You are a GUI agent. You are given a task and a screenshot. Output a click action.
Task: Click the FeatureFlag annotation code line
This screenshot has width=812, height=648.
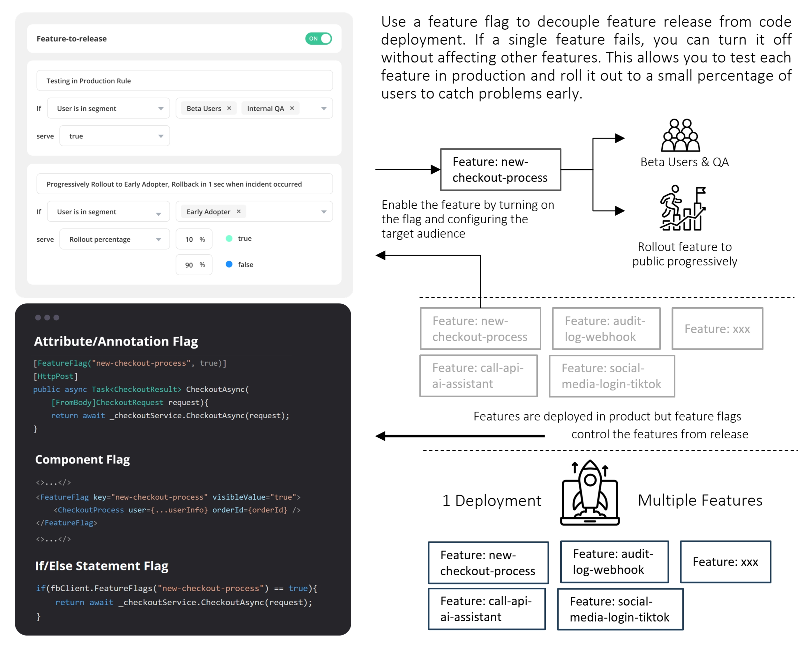pos(130,363)
